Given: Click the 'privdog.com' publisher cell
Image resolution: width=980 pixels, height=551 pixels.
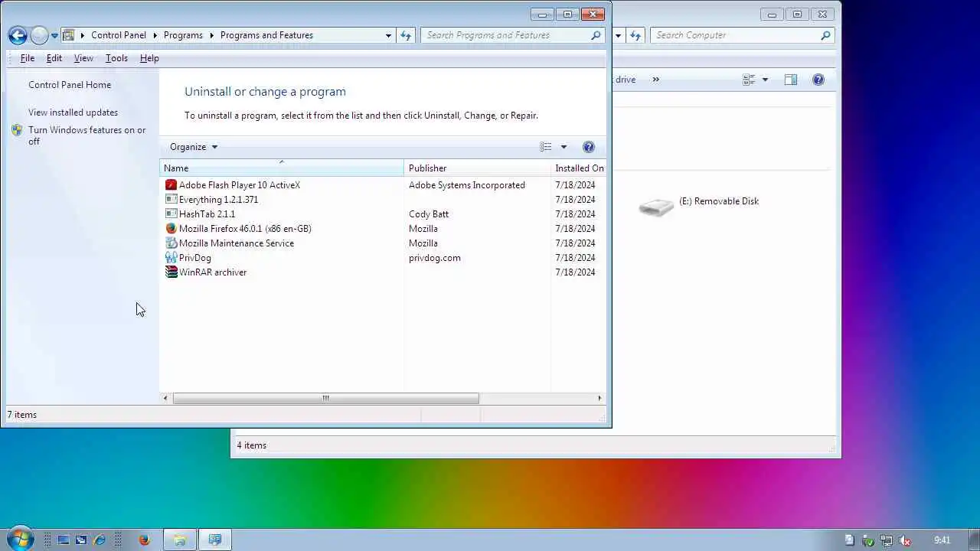Looking at the screenshot, I should (434, 258).
